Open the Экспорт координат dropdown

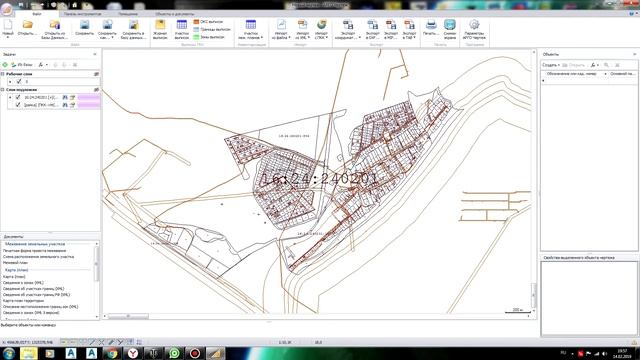tap(348, 29)
